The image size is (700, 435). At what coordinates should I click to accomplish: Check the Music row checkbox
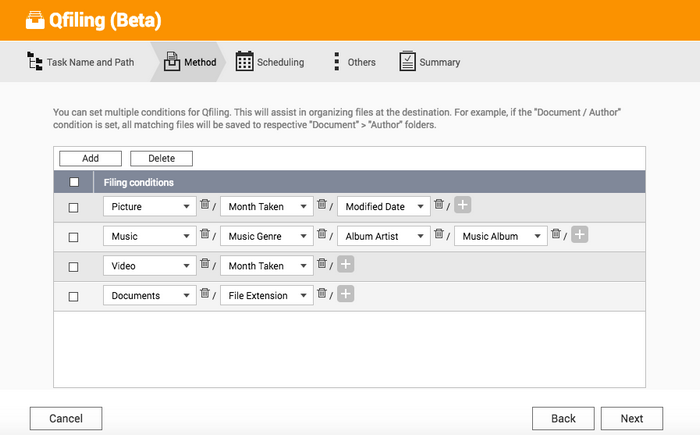click(74, 237)
